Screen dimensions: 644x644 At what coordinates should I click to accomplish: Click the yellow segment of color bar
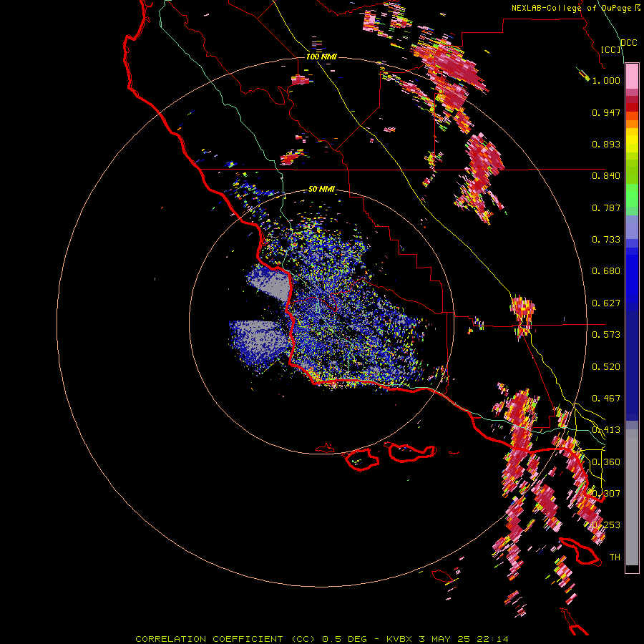tap(632, 140)
